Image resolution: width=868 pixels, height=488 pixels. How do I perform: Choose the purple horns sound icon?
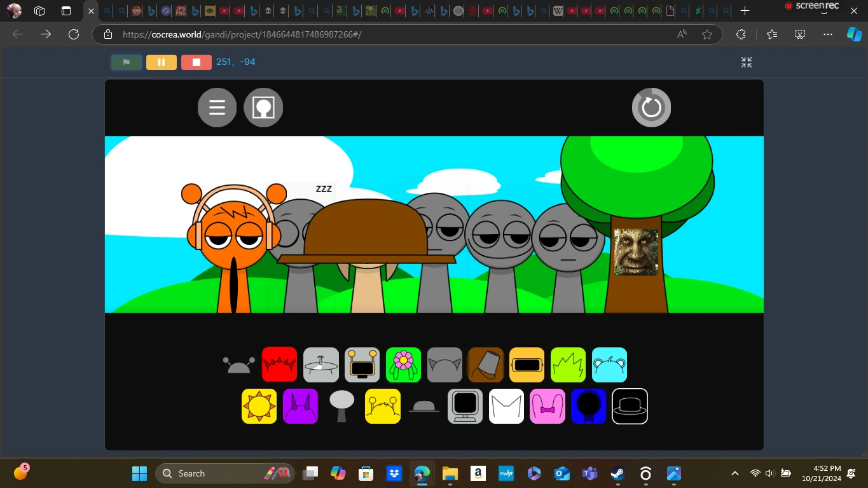point(300,406)
